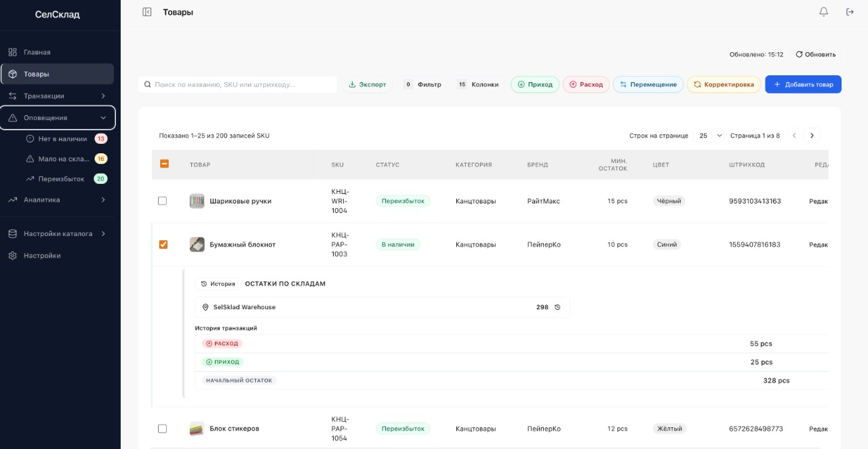Image resolution: width=868 pixels, height=449 pixels.
Task: Collapse sidebar using panel toggle icon
Action: 147,12
